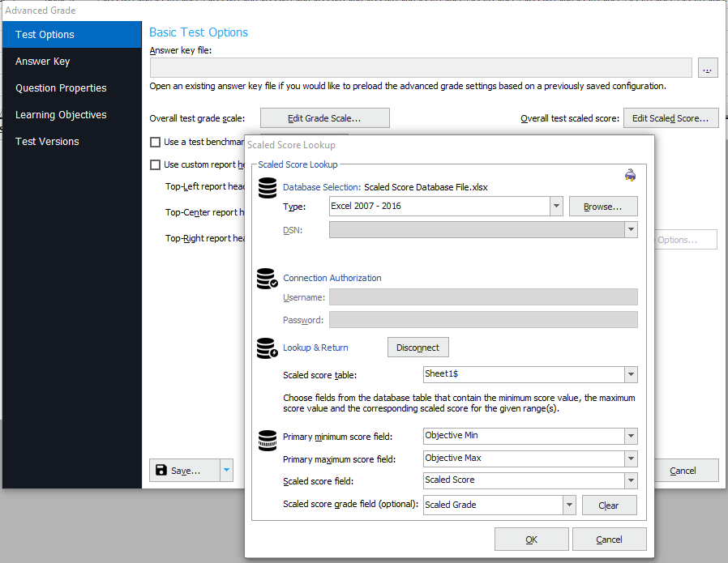Open the DSN dropdown arrow
728x563 pixels.
pos(631,229)
